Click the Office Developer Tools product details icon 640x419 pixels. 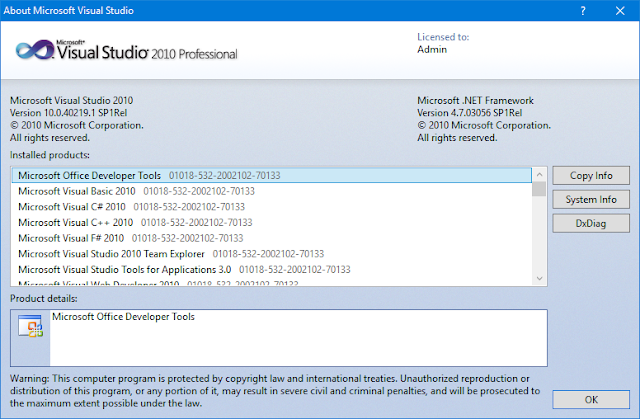tap(31, 326)
